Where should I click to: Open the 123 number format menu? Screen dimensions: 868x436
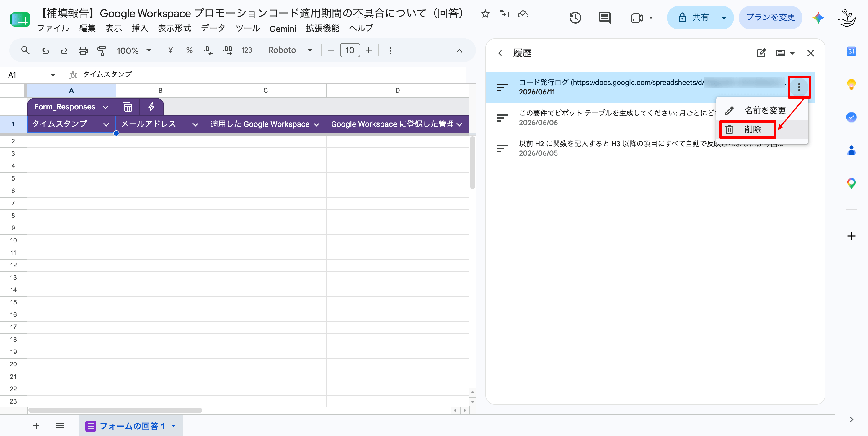point(247,50)
